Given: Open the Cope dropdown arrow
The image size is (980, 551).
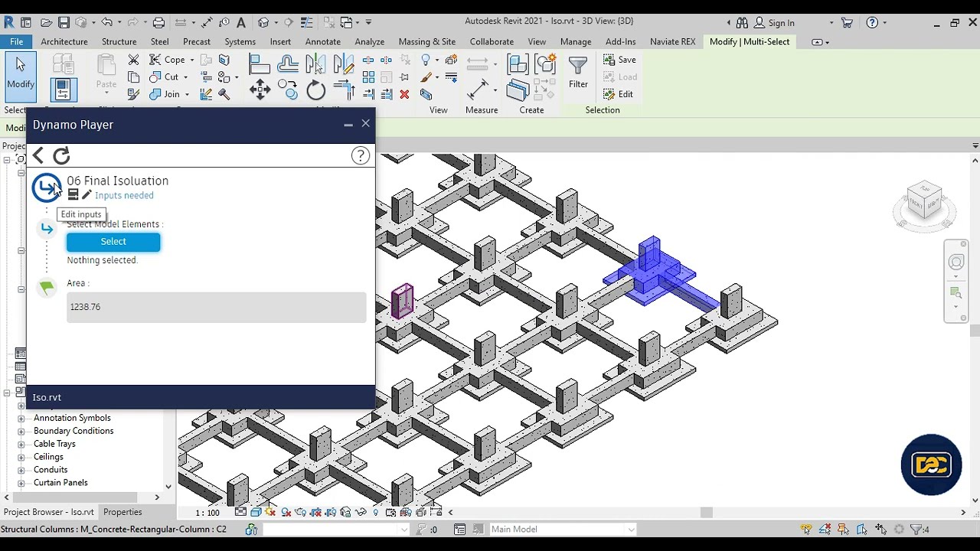Looking at the screenshot, I should [x=192, y=60].
